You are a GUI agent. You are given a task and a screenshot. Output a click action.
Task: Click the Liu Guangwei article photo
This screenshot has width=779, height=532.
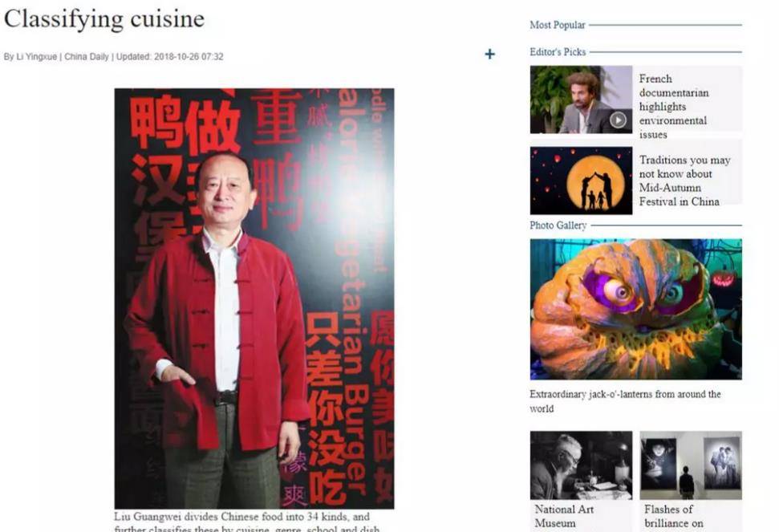pyautogui.click(x=254, y=298)
